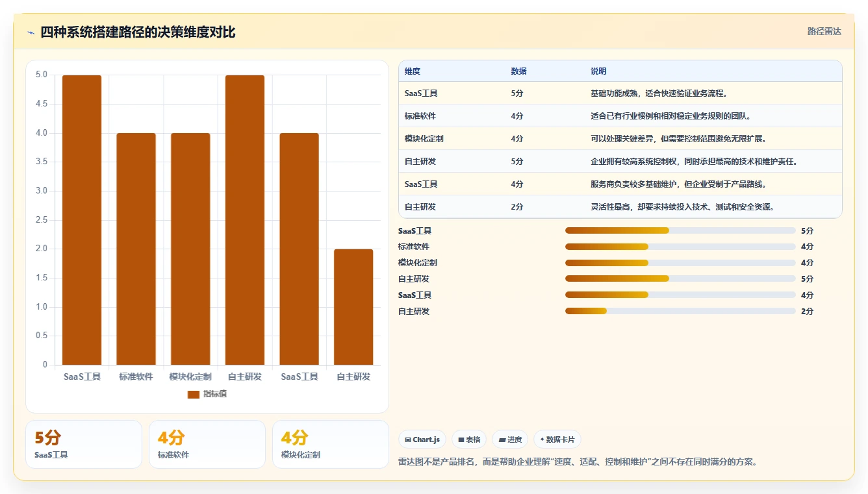Click the 维度 column header
Viewport: 868px width, 494px height.
tap(413, 71)
